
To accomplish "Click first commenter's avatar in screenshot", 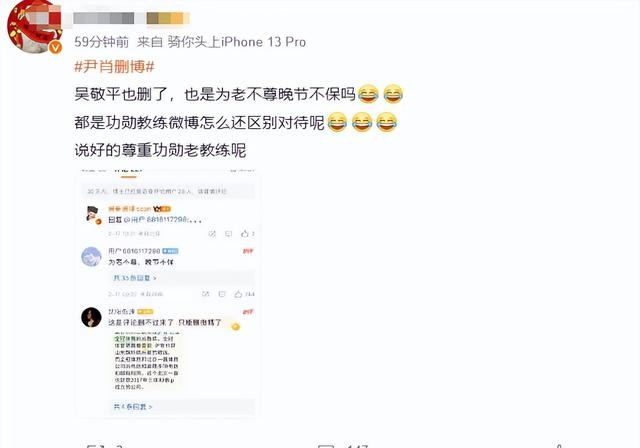I will (x=93, y=214).
